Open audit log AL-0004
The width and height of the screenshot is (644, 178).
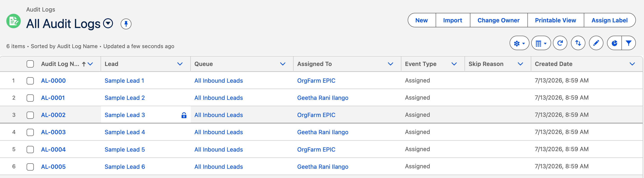coord(53,149)
